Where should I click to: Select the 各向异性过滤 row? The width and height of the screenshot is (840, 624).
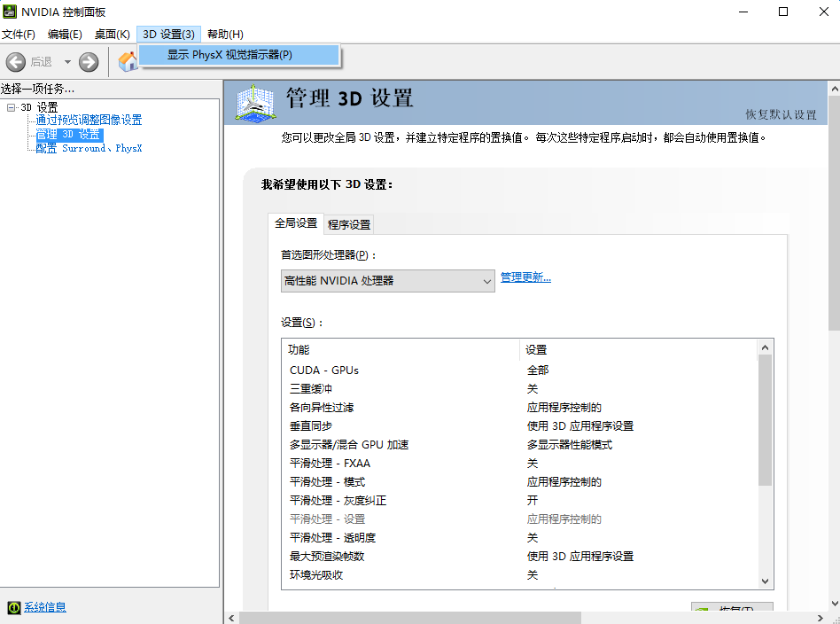tap(519, 408)
